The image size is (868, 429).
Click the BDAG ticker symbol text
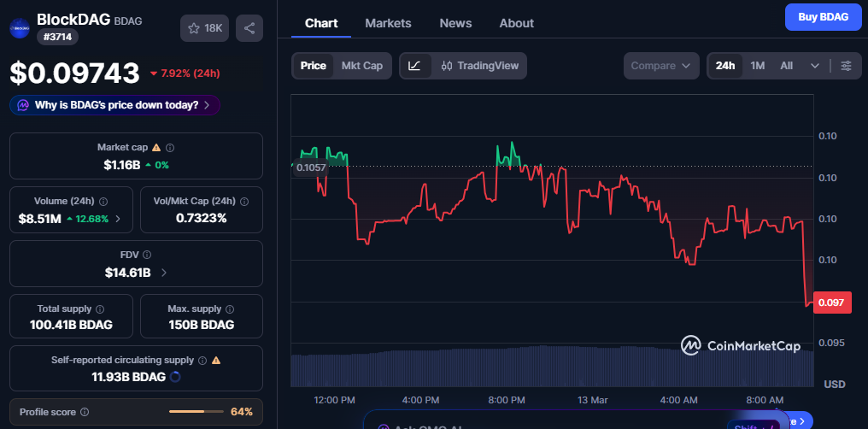pos(128,21)
